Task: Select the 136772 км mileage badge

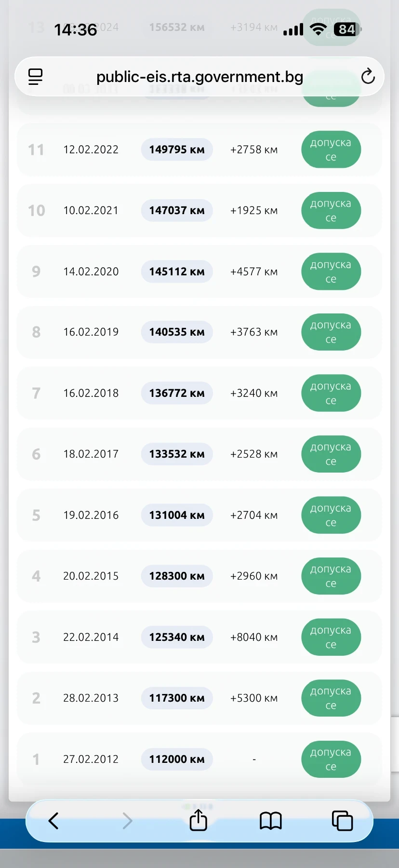Action: point(177,393)
